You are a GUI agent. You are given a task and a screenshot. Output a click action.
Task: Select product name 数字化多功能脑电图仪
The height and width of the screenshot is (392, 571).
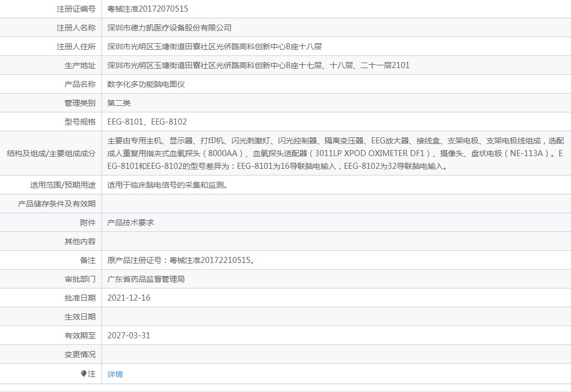(146, 84)
